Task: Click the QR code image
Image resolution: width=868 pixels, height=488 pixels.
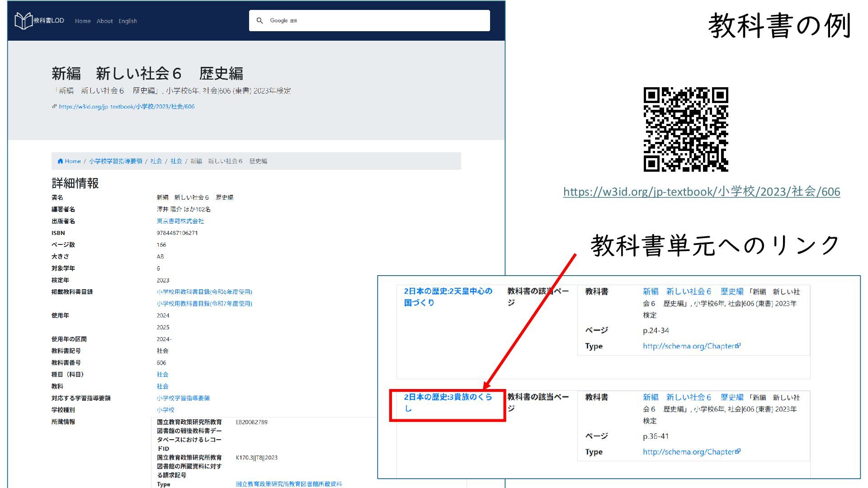Action: (685, 129)
